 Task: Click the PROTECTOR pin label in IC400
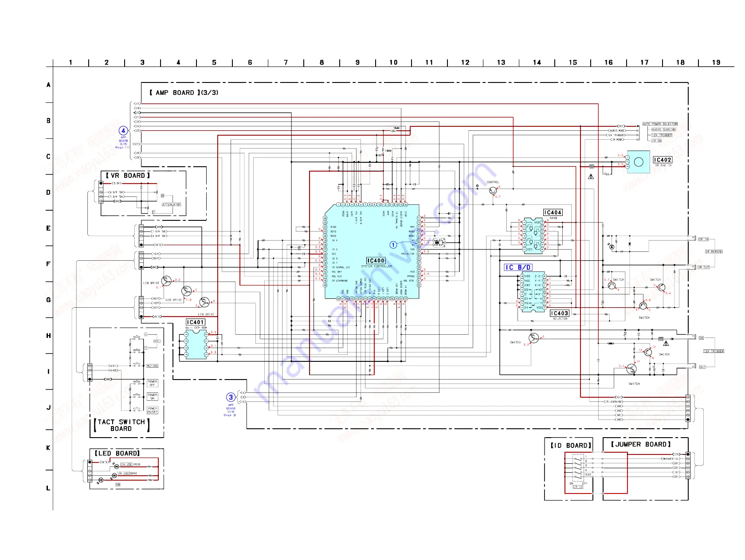[408, 254]
